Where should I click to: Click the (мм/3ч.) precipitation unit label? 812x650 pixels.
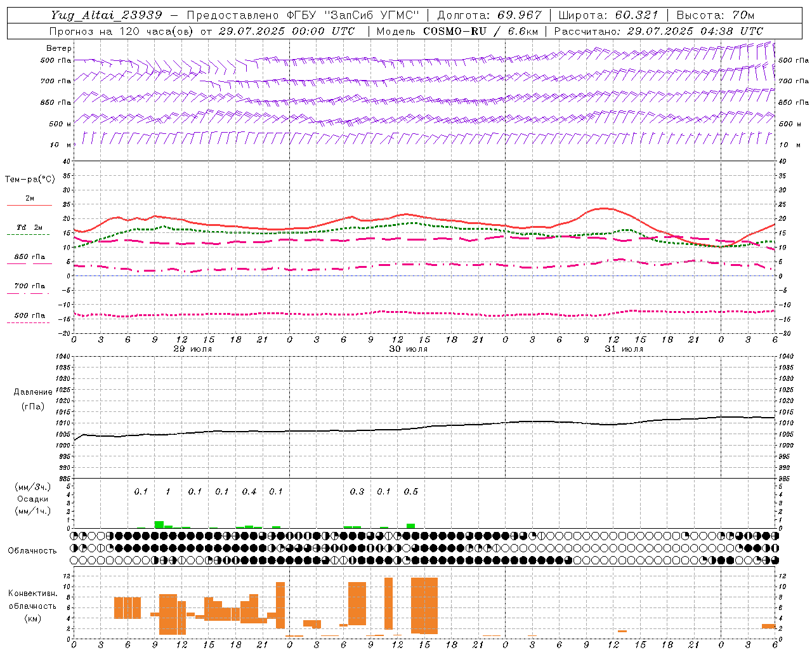tap(32, 487)
